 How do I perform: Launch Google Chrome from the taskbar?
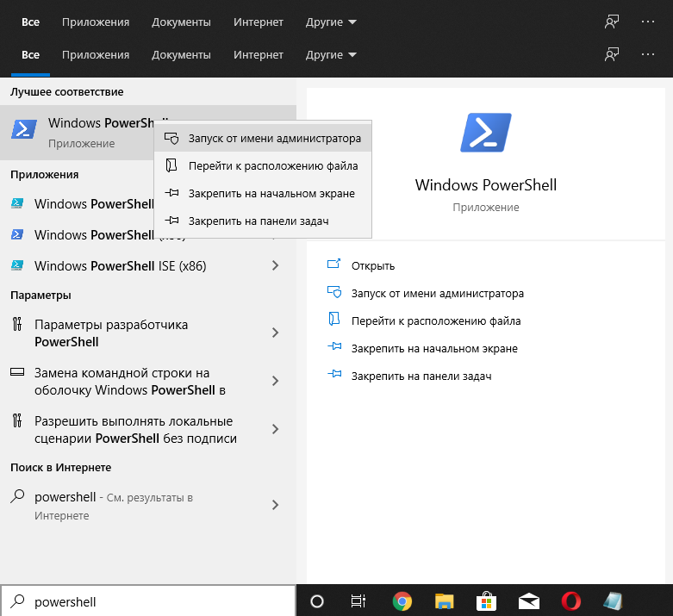coord(402,601)
